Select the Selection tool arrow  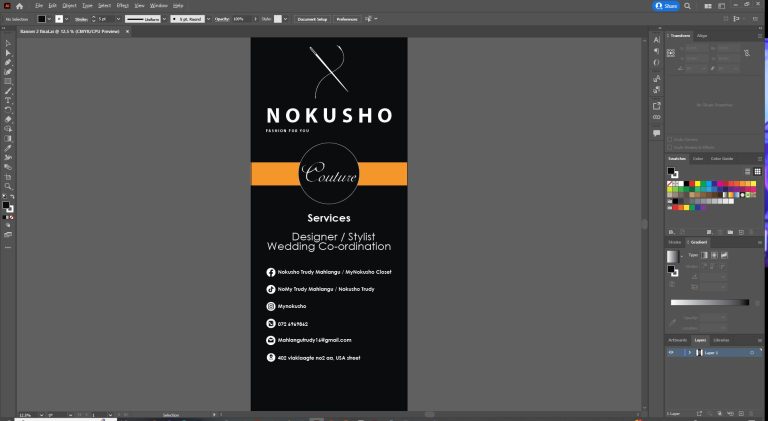[x=7, y=43]
